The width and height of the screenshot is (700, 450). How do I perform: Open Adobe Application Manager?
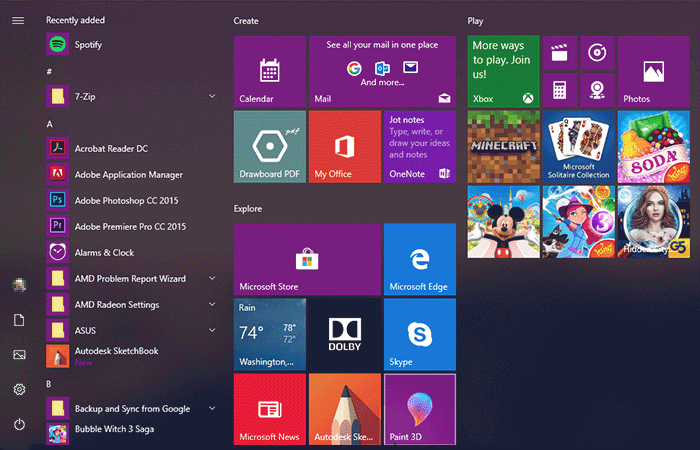click(132, 174)
